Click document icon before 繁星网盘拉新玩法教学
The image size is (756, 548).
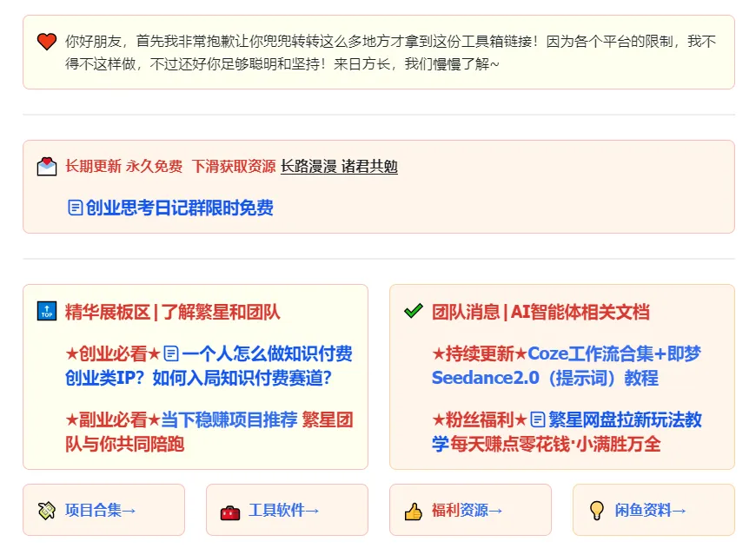(x=538, y=419)
